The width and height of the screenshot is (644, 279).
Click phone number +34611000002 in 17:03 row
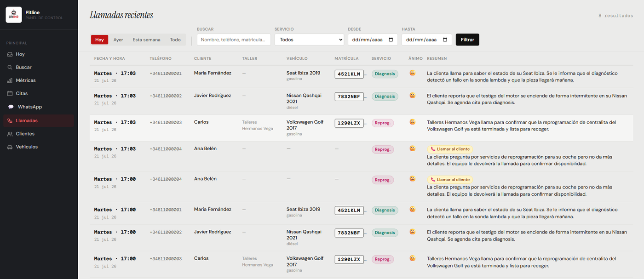point(166,96)
